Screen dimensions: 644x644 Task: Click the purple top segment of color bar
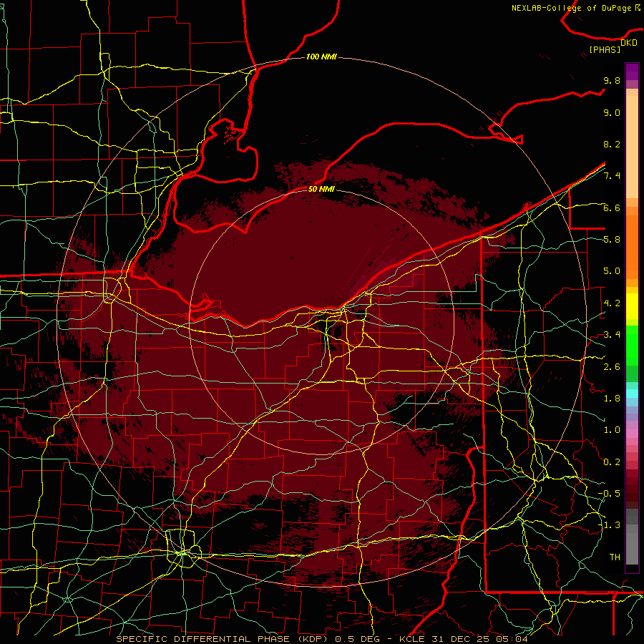point(632,72)
